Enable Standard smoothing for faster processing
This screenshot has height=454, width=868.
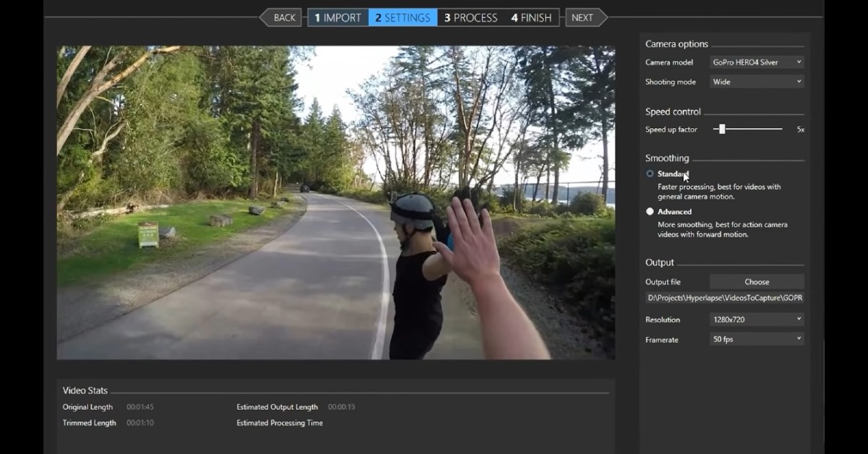click(649, 174)
